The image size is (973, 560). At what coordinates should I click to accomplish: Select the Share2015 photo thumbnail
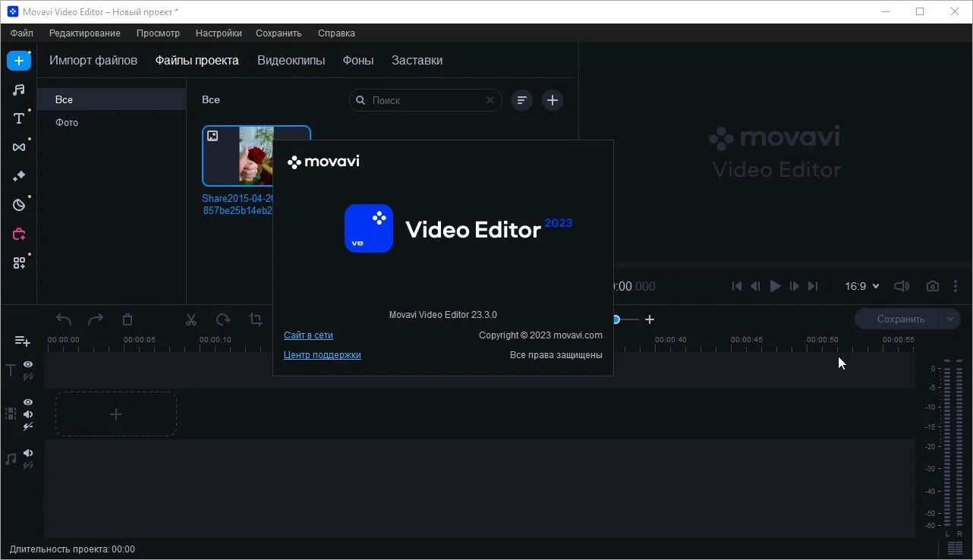257,156
